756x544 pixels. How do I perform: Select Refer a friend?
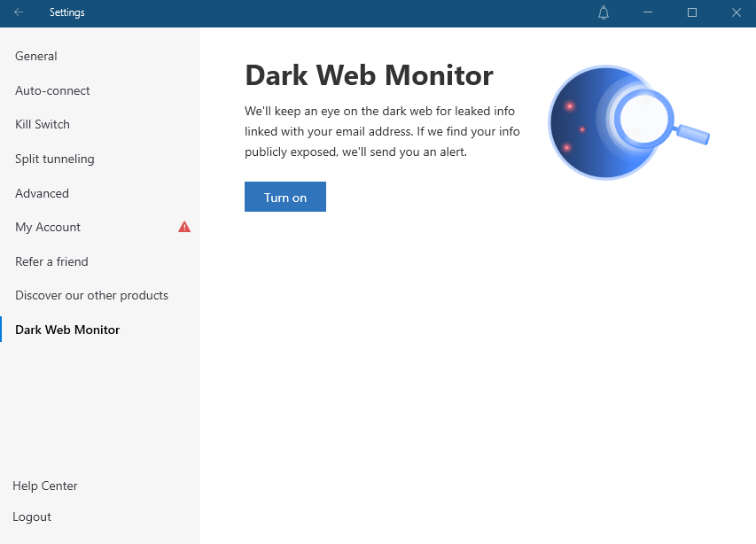(51, 261)
